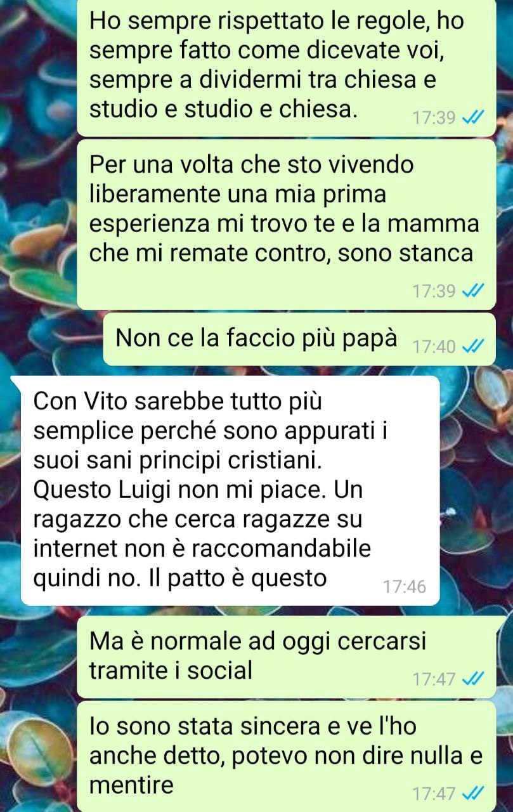Viewport: 513px width, 812px height.
Task: Select the 'Ho sempre rispettato le regole' message bubble
Action: [286, 67]
